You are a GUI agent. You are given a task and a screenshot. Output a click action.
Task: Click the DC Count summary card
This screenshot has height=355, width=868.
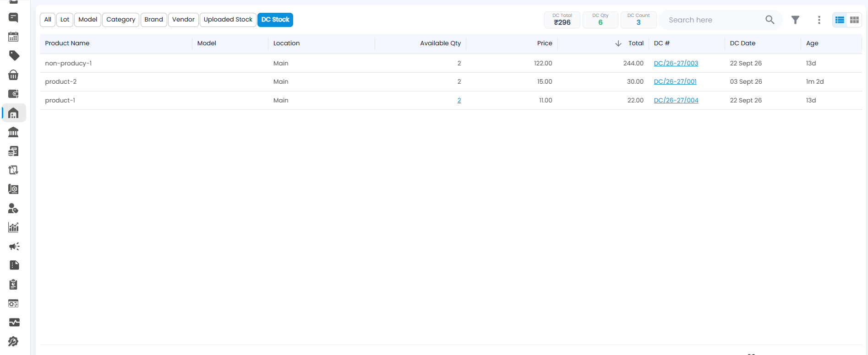[x=639, y=20]
